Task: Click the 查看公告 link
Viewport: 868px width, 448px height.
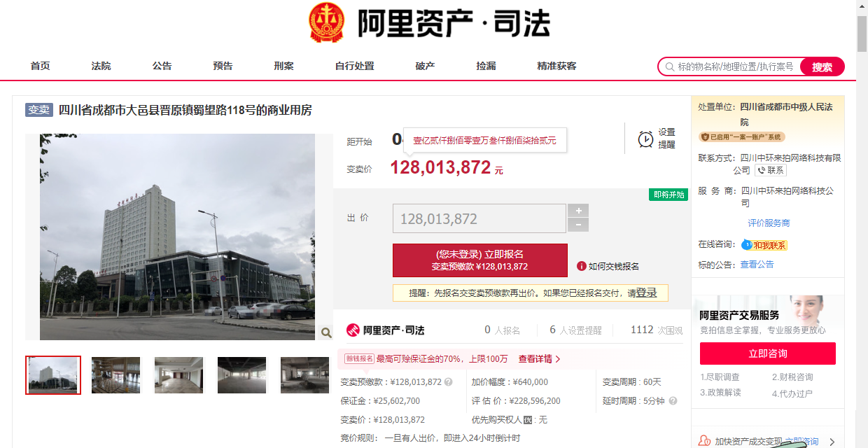Action: coord(757,265)
